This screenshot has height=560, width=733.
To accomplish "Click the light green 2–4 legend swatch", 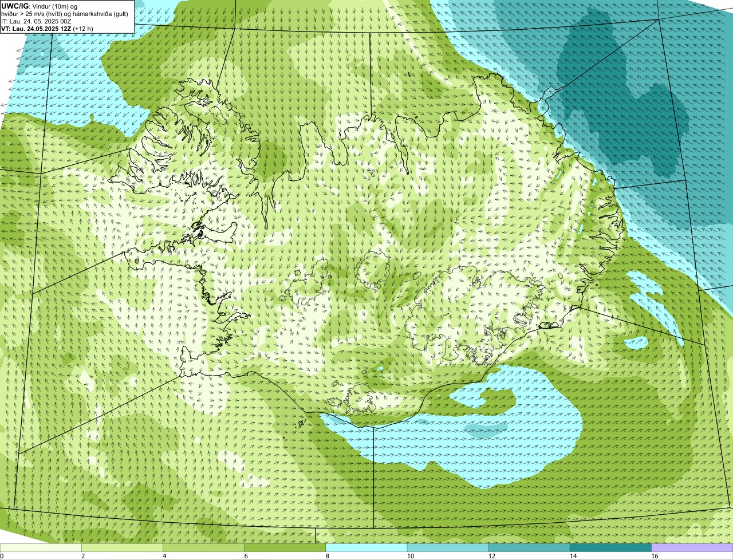I will (x=122, y=548).
